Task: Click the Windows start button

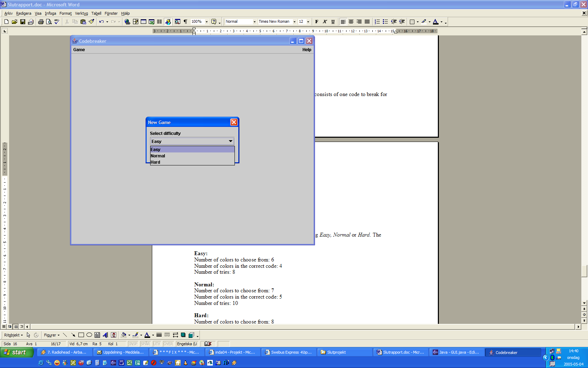Action: tap(16, 352)
